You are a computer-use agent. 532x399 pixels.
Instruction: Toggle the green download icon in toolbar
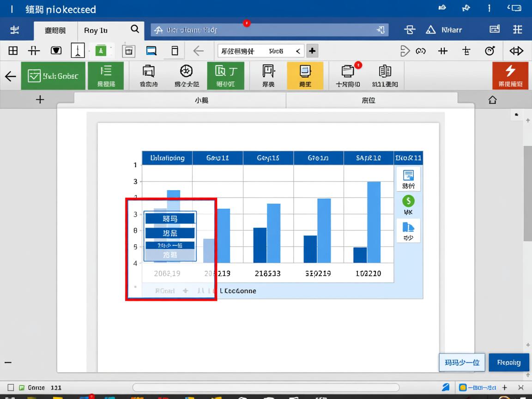(101, 51)
